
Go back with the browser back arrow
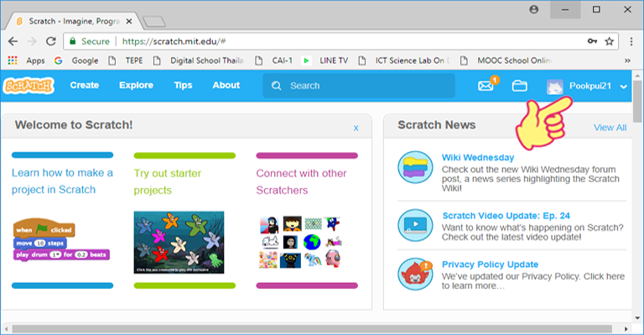[x=13, y=41]
